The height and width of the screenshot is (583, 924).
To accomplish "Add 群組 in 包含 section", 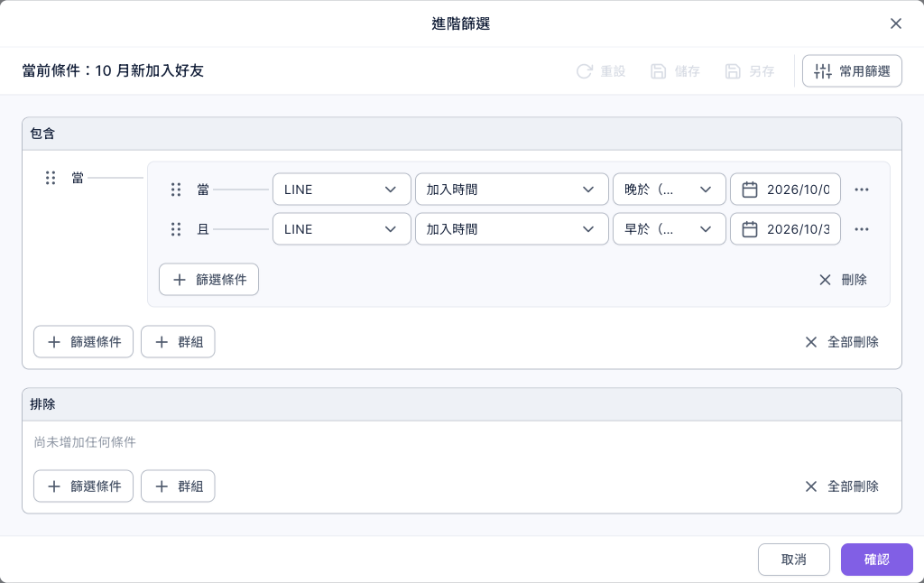I will coord(178,342).
